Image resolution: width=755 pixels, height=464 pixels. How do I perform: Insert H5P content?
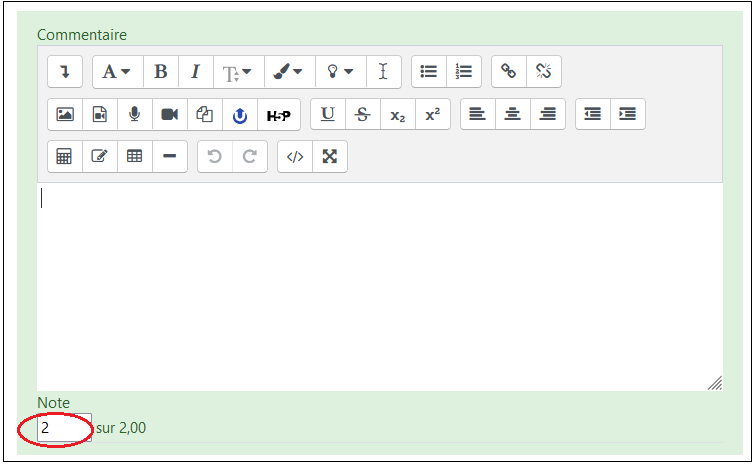(278, 115)
